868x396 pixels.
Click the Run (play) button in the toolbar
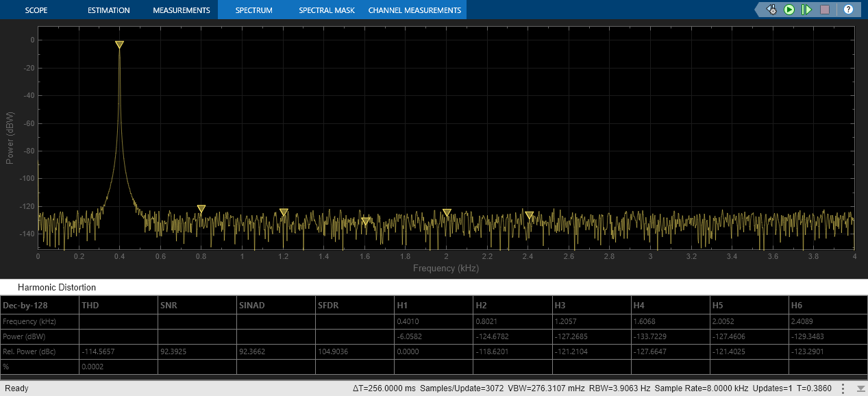click(789, 10)
